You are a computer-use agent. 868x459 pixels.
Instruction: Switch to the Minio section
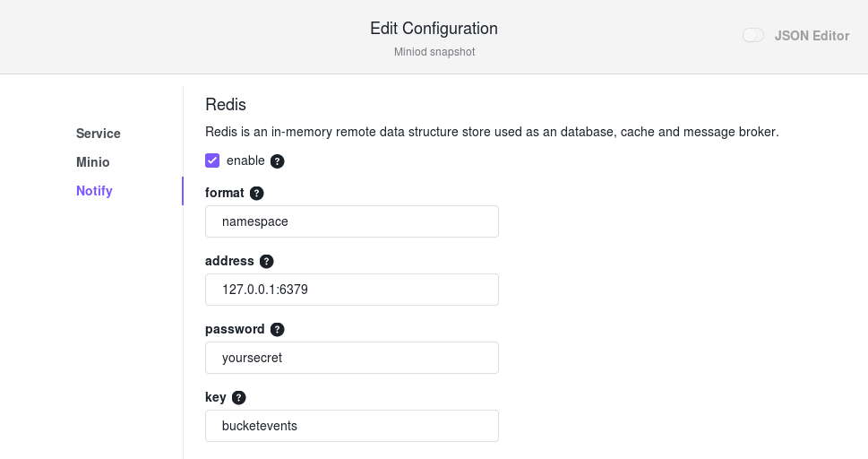point(93,162)
